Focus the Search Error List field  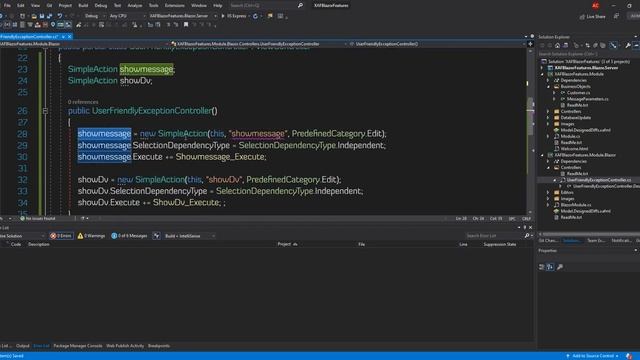pos(494,236)
